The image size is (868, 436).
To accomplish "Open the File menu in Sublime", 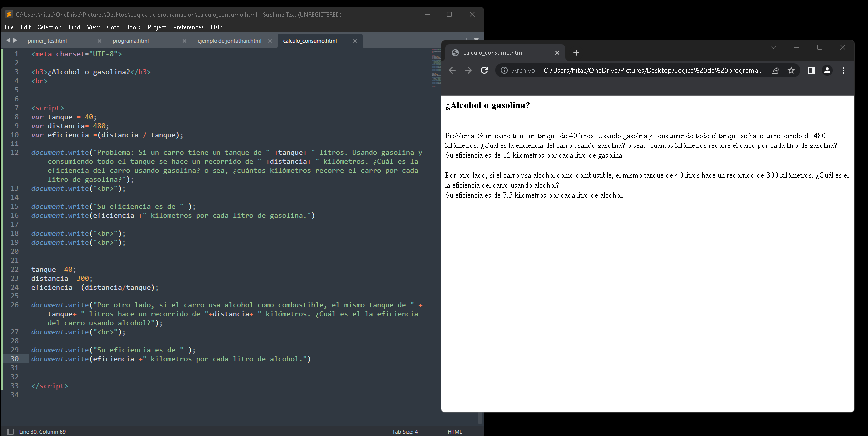I will 9,27.
